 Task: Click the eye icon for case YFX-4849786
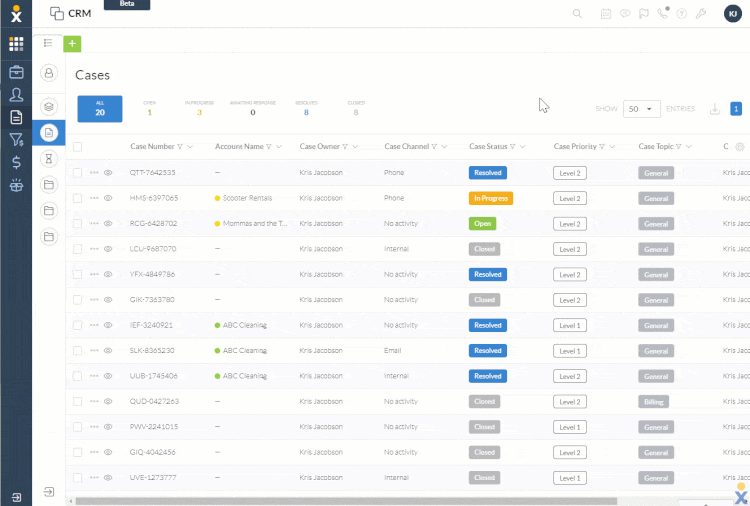pos(108,274)
